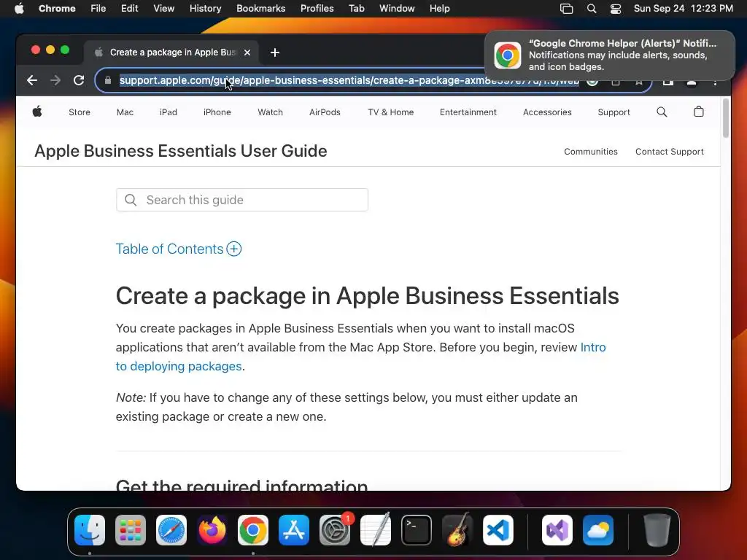The height and width of the screenshot is (560, 747).
Task: Click the Apple menu in the menu bar
Action: [x=19, y=9]
